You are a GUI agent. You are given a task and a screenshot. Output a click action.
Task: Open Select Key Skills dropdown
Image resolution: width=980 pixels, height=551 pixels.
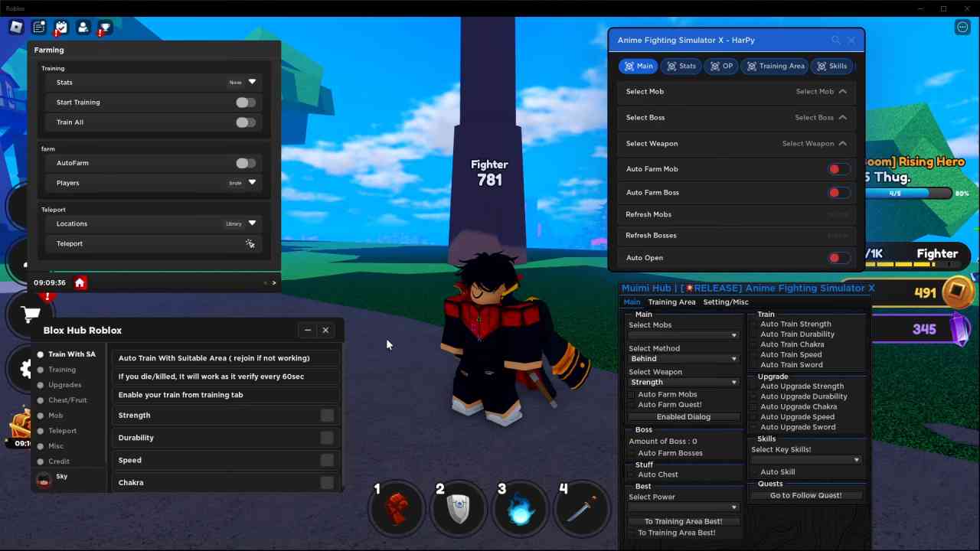pyautogui.click(x=806, y=460)
